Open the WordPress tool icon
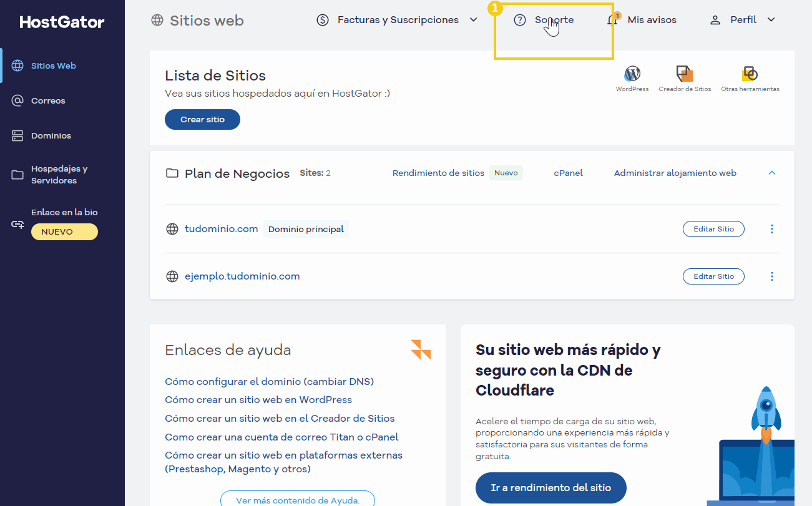This screenshot has height=506, width=812. click(x=632, y=74)
